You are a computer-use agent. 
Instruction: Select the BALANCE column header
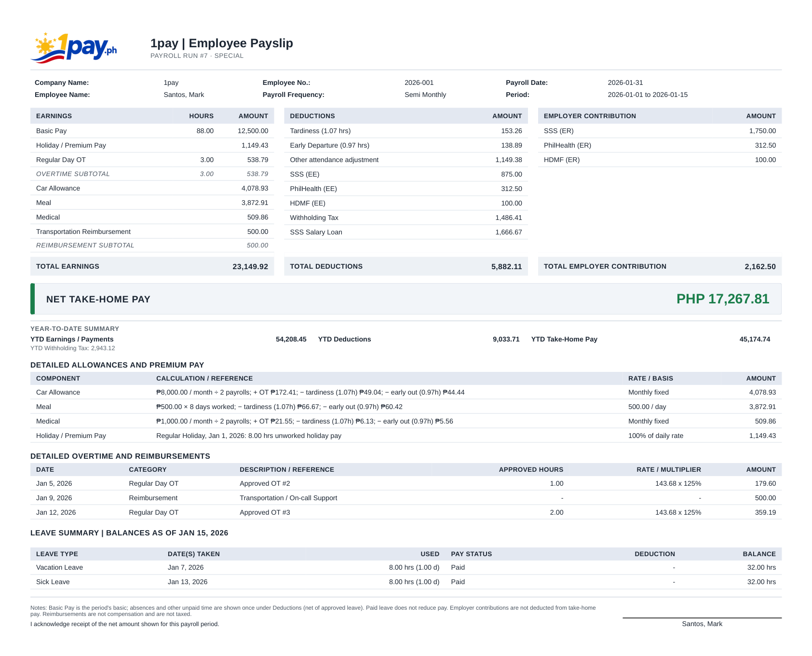pos(759,554)
